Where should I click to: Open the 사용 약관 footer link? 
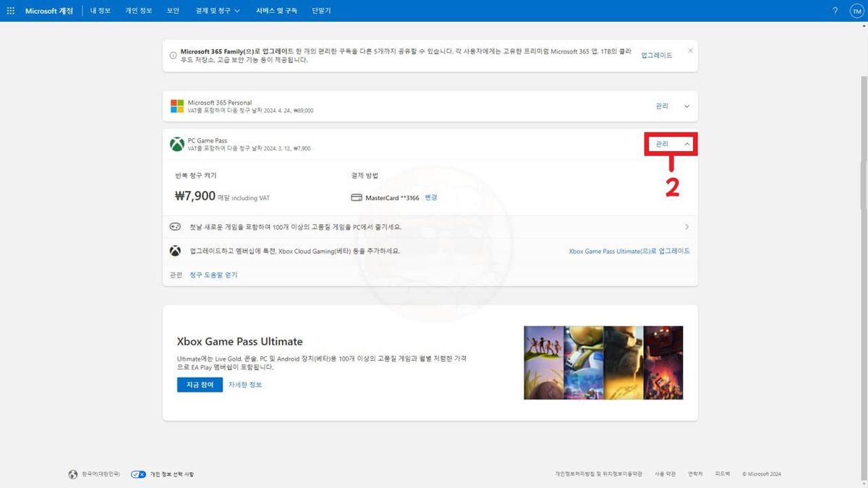pos(665,474)
